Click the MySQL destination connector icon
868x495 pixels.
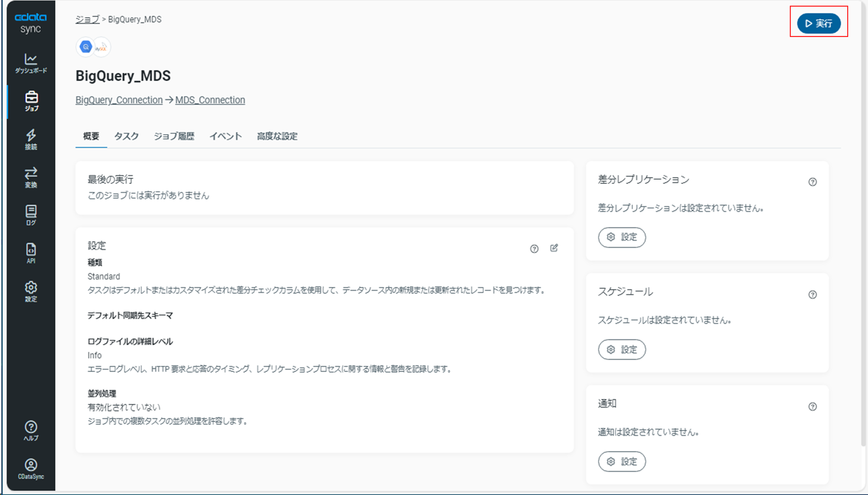tap(101, 47)
